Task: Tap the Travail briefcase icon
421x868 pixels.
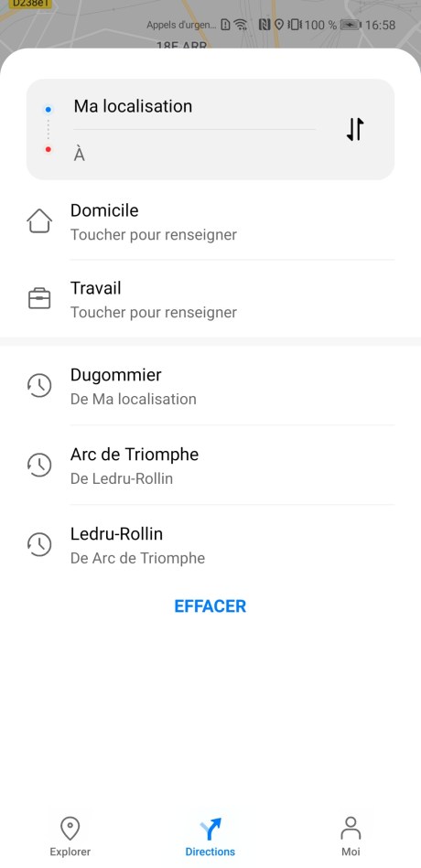Action: 39,299
